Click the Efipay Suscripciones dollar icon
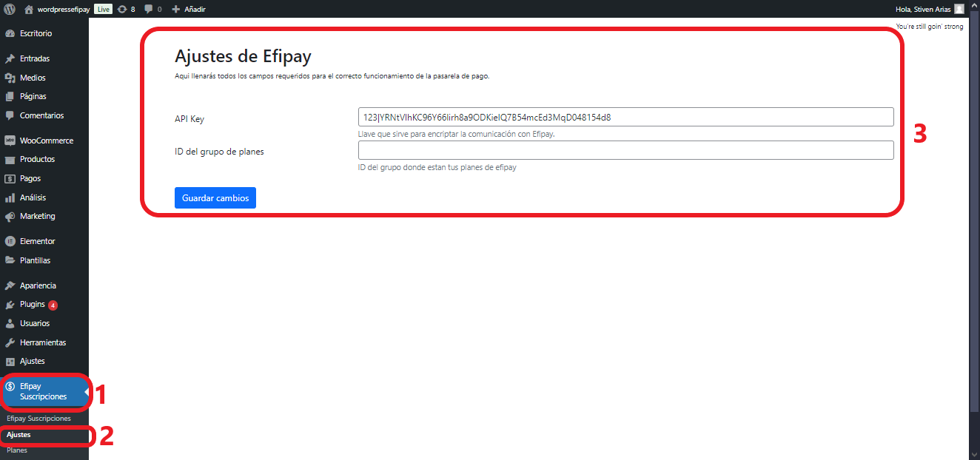980x460 pixels. pos(10,385)
